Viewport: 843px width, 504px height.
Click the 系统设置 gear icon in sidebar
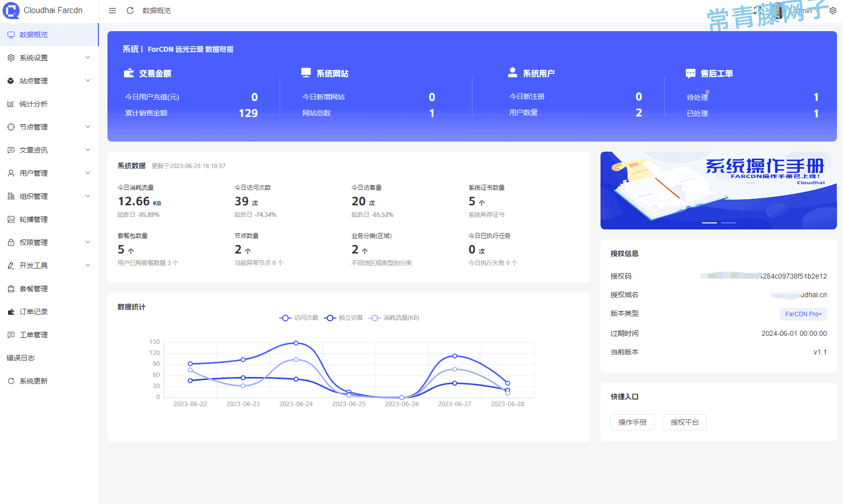pos(11,58)
